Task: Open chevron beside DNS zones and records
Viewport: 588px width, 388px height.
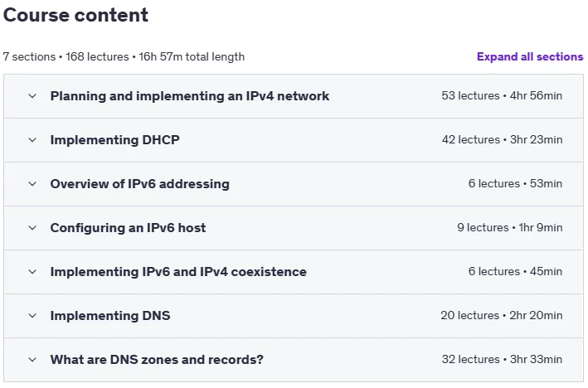Action: coord(32,360)
